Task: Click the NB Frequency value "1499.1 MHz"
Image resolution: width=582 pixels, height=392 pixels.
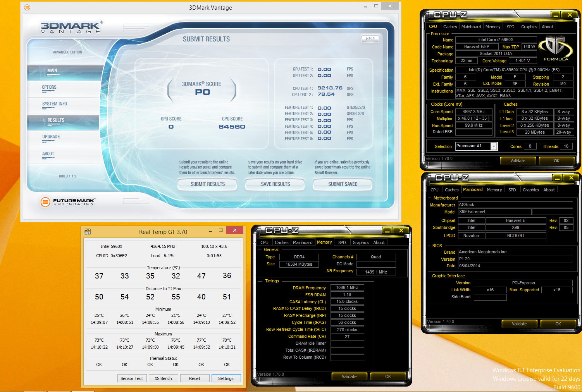Action: pyautogui.click(x=376, y=272)
